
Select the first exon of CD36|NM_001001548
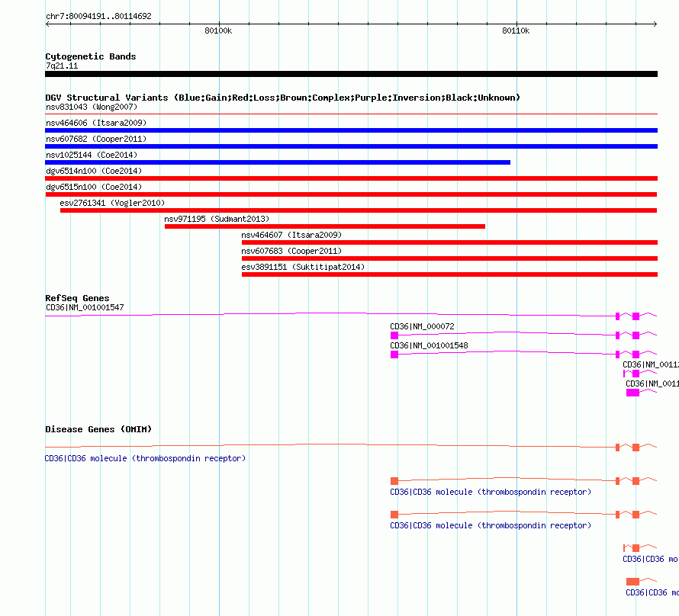tap(394, 355)
